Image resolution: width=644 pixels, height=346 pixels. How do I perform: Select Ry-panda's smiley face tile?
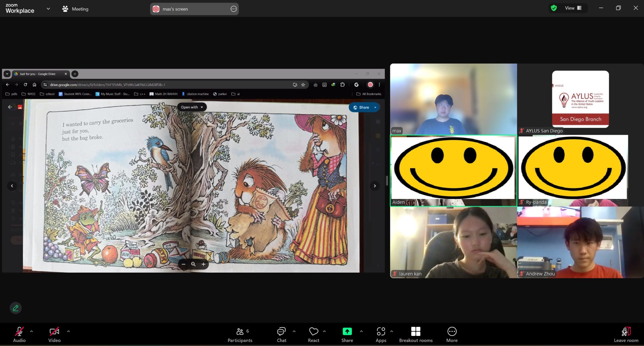pos(580,171)
